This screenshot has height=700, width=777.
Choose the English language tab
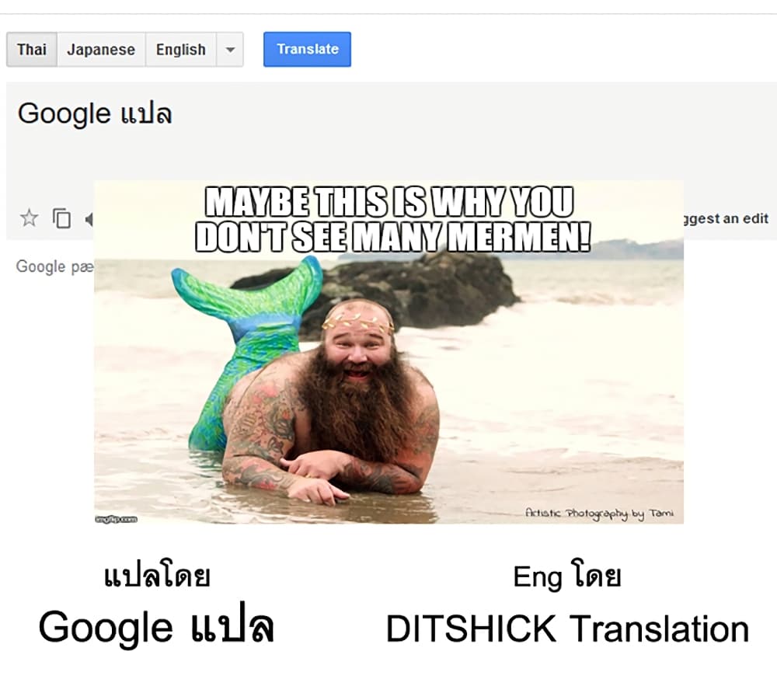tap(181, 50)
